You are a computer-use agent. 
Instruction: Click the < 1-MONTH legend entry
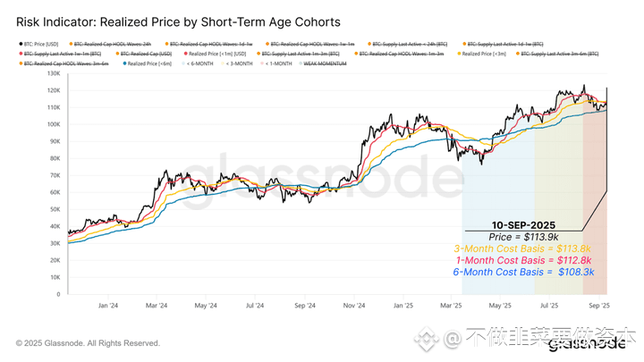tap(276, 63)
